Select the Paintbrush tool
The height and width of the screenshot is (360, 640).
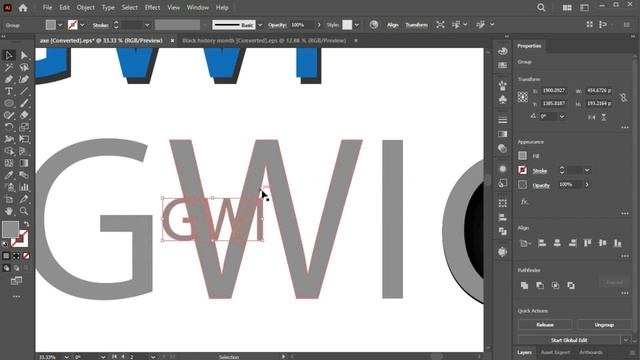tap(24, 103)
